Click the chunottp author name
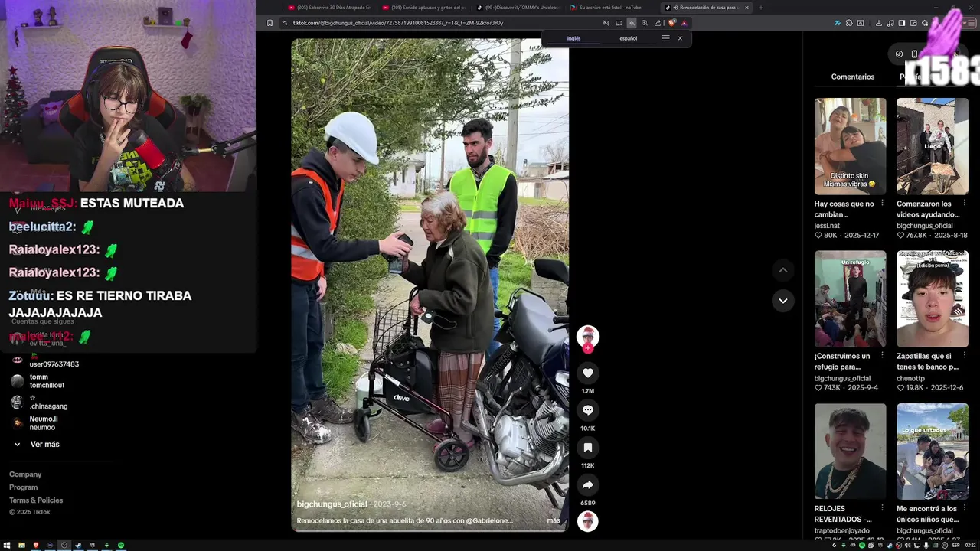Screen dimensions: 980x551 911,378
